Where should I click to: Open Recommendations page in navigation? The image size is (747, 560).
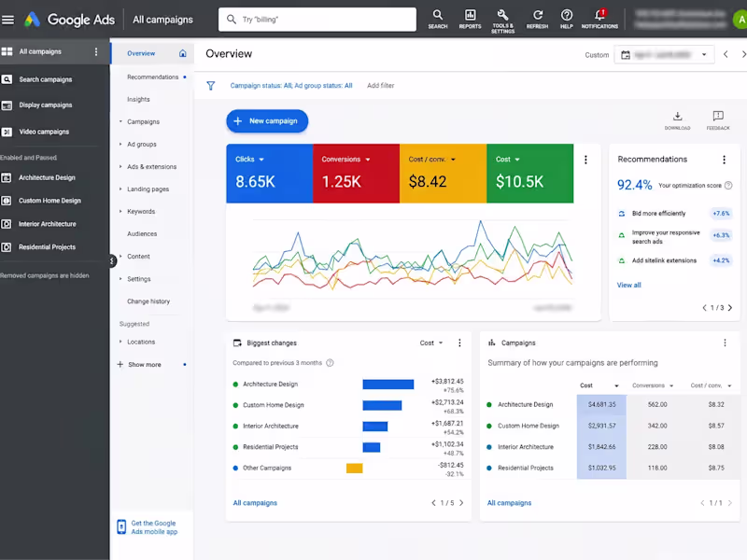coord(152,77)
